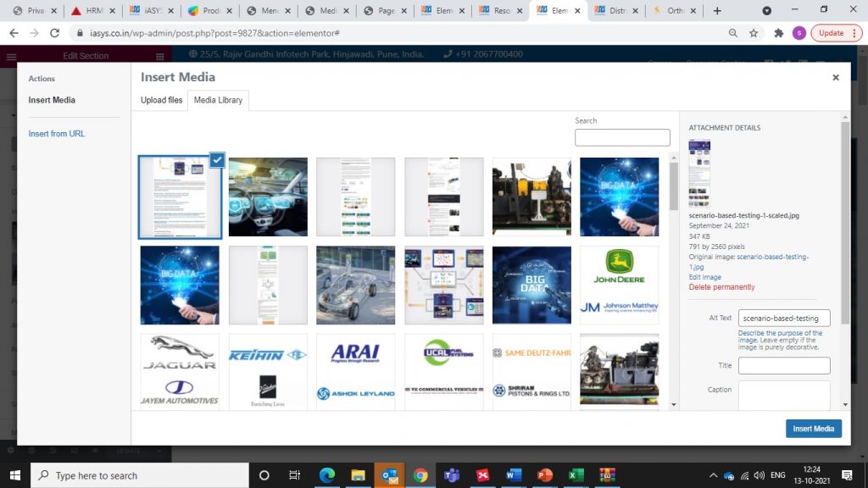Open Excel from taskbar
The width and height of the screenshot is (868, 488).
pyautogui.click(x=576, y=475)
